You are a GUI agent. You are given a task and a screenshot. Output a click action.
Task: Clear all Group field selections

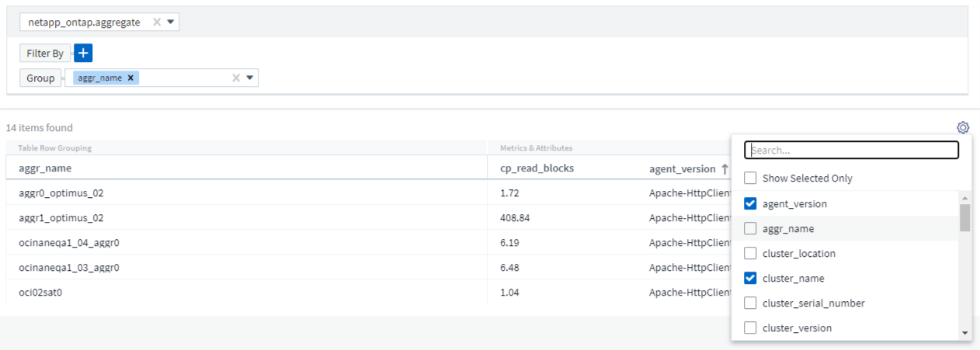[236, 78]
